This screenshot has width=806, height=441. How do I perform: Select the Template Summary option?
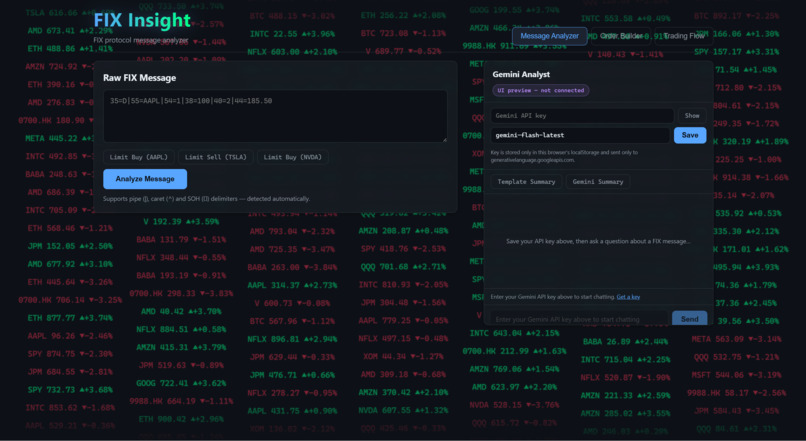pyautogui.click(x=526, y=182)
